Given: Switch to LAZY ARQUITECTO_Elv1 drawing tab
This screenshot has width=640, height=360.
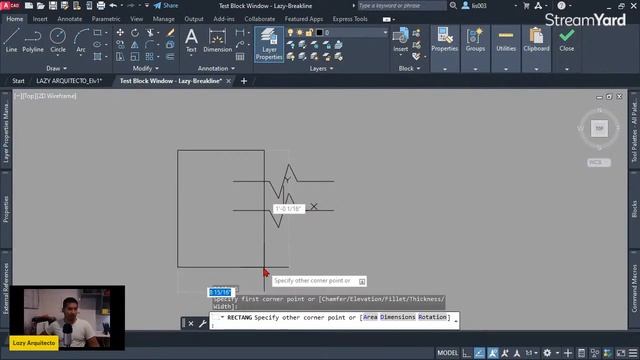Looking at the screenshot, I should click(x=69, y=81).
